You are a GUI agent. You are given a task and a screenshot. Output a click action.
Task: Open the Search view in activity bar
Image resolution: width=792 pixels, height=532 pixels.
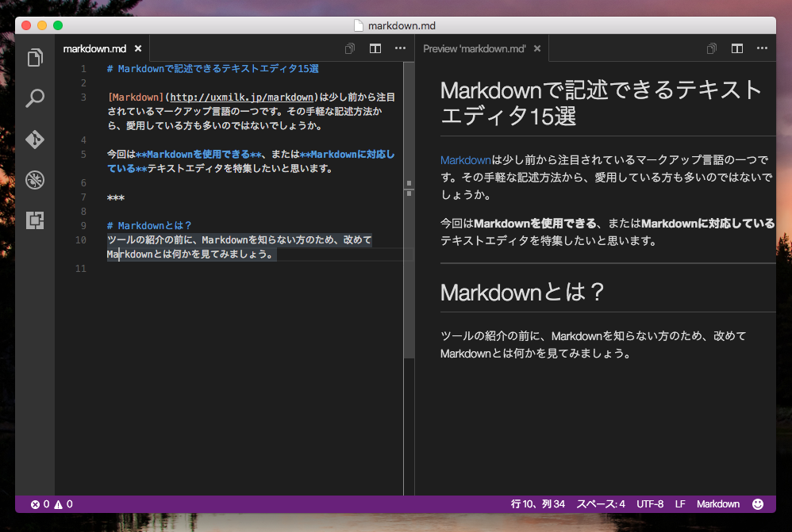(x=35, y=98)
